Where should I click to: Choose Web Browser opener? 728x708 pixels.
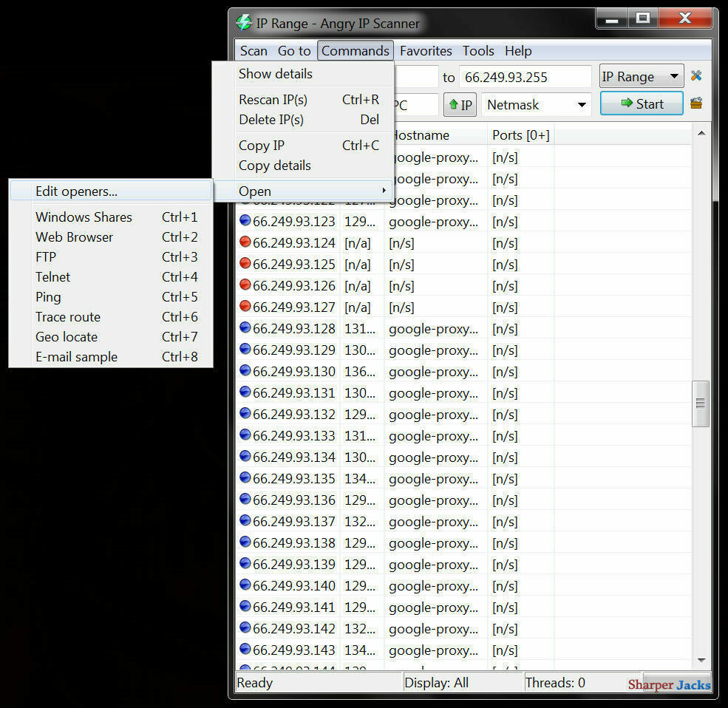(111, 236)
